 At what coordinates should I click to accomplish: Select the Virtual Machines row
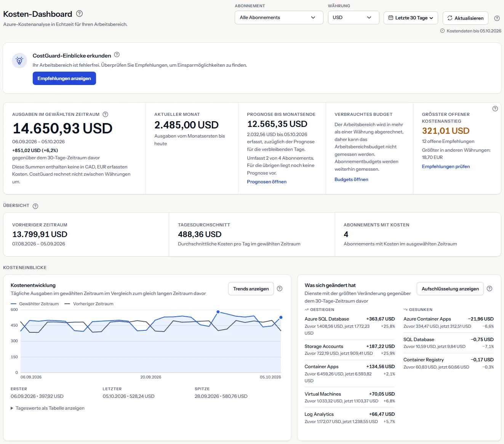tap(350, 398)
